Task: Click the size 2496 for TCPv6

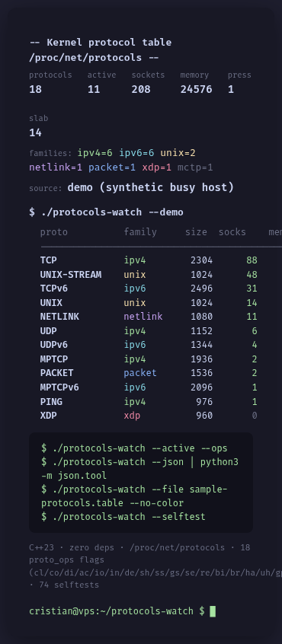Action: tap(201, 289)
